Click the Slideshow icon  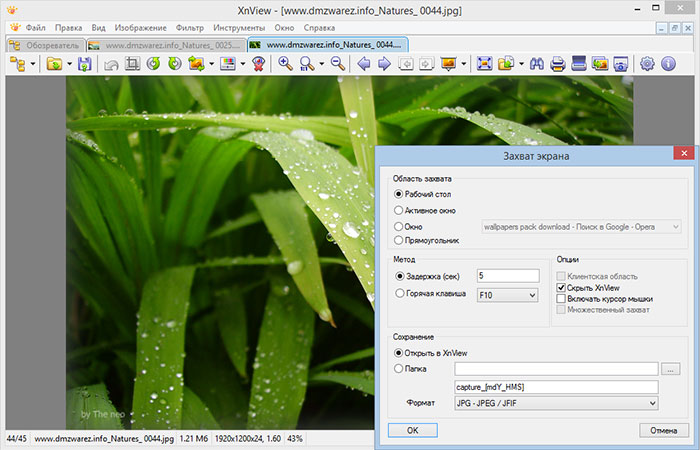[448, 64]
